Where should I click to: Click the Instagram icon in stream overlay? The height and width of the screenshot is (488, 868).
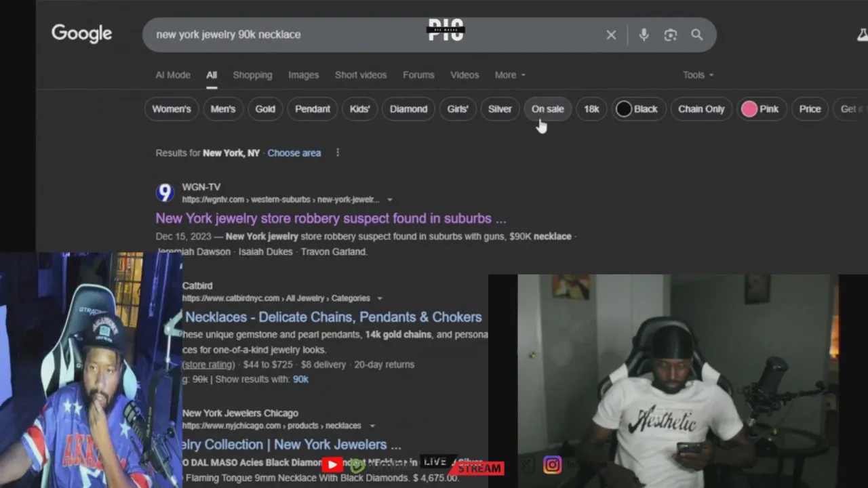(x=552, y=464)
